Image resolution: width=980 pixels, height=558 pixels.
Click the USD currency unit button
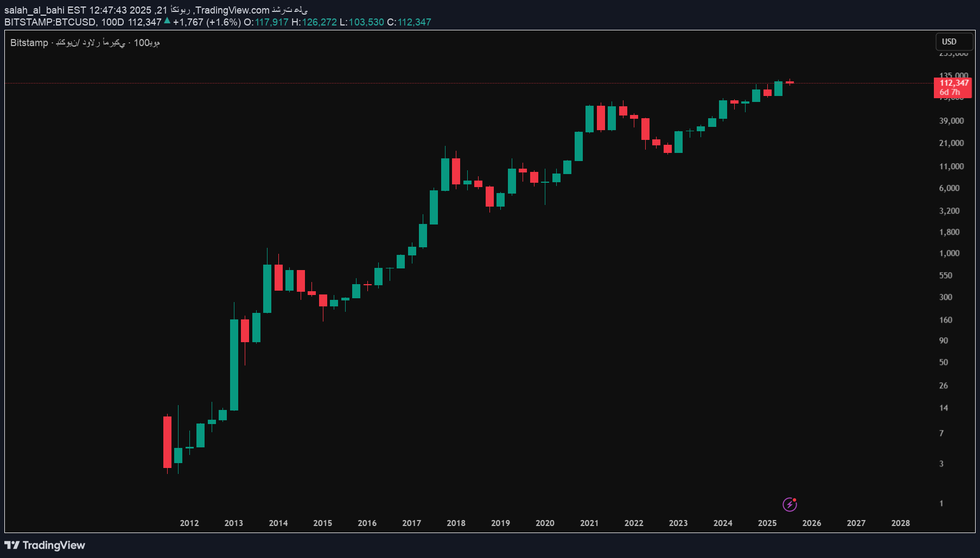[953, 41]
